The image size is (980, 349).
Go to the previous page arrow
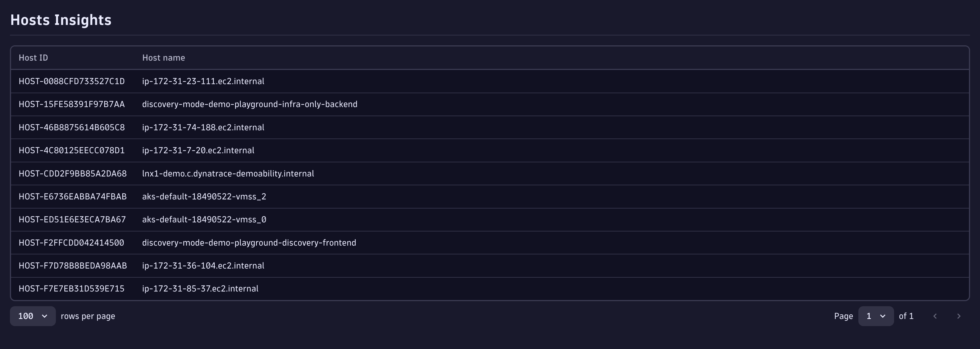[x=935, y=316]
